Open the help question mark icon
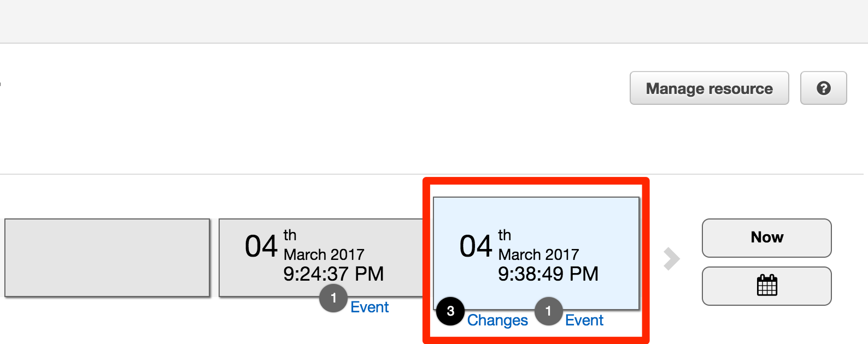 click(x=823, y=88)
